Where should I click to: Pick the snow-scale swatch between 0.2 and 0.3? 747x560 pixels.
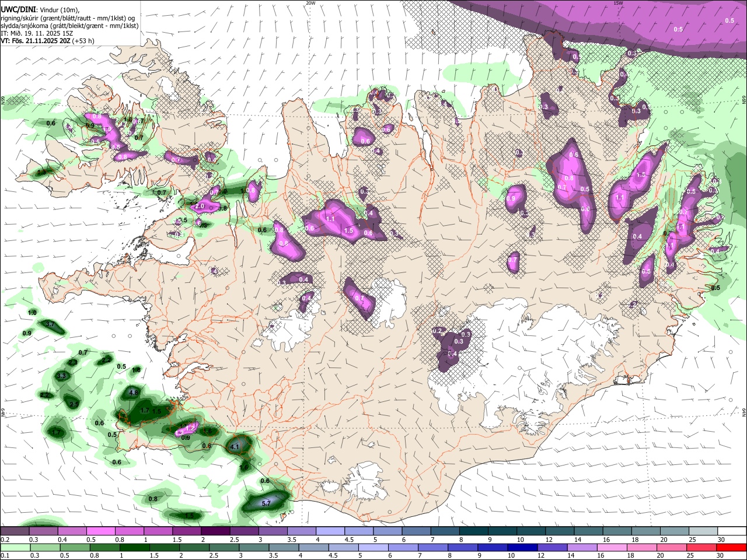[x=15, y=531]
